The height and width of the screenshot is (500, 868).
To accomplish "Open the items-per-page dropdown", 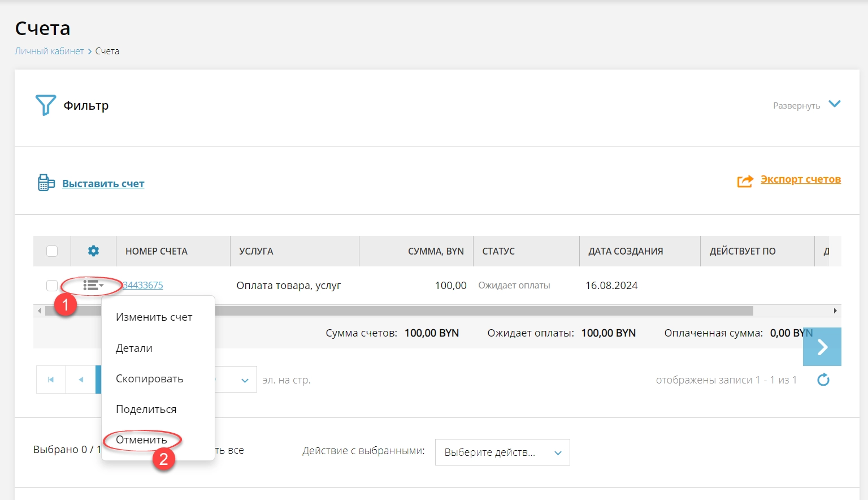I will 244,380.
